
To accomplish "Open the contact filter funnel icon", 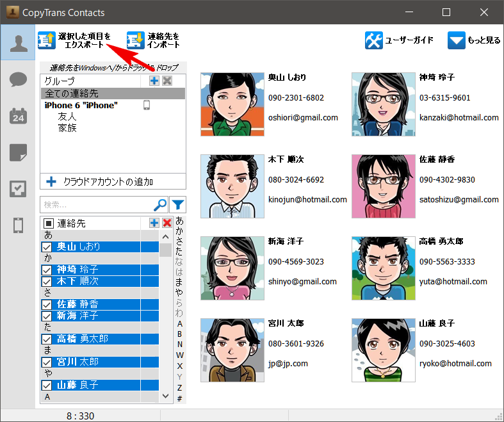I will [178, 205].
